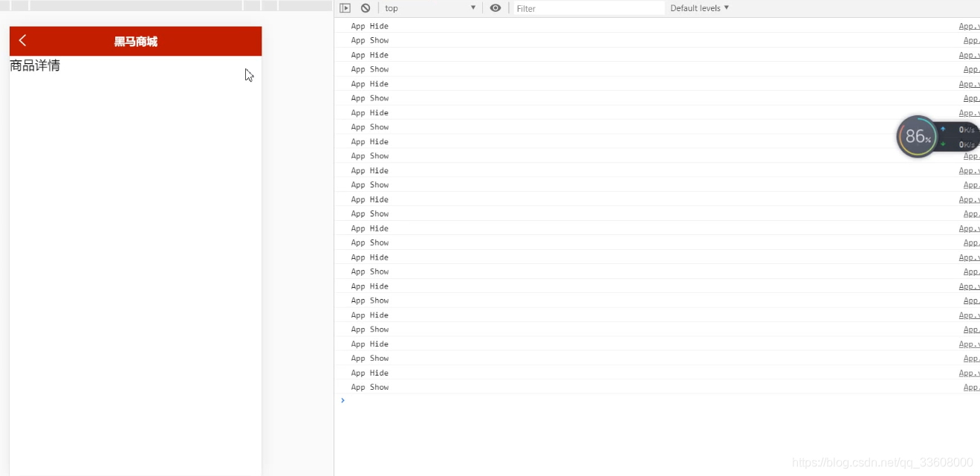Focus the console Filter input field
The image size is (980, 476).
(588, 8)
